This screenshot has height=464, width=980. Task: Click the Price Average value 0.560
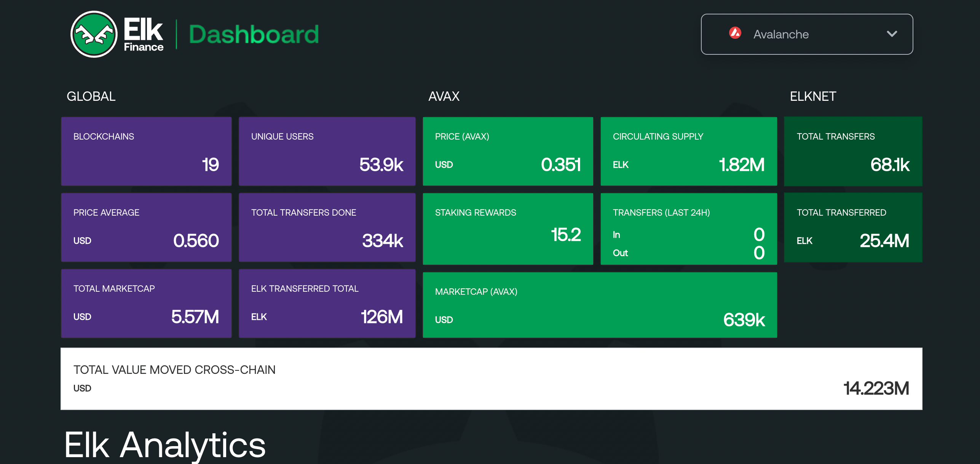click(196, 241)
